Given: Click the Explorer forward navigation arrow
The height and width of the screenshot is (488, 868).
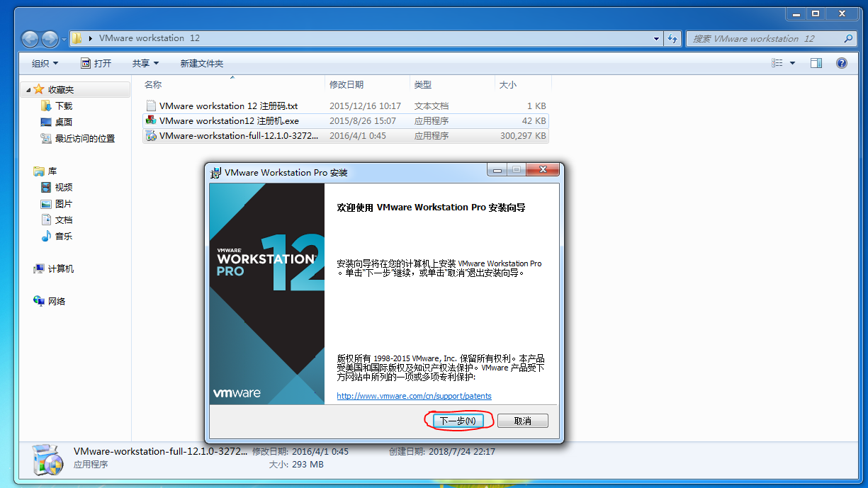Looking at the screenshot, I should click(50, 39).
